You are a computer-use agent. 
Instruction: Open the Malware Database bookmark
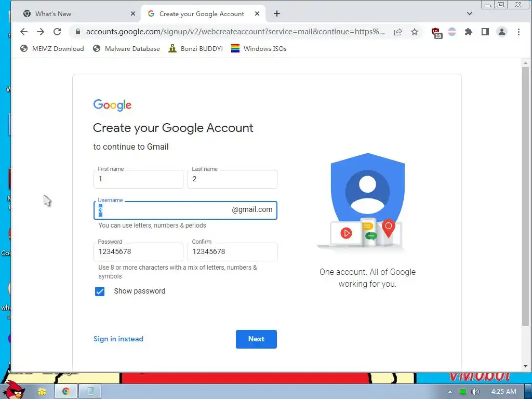click(x=127, y=48)
